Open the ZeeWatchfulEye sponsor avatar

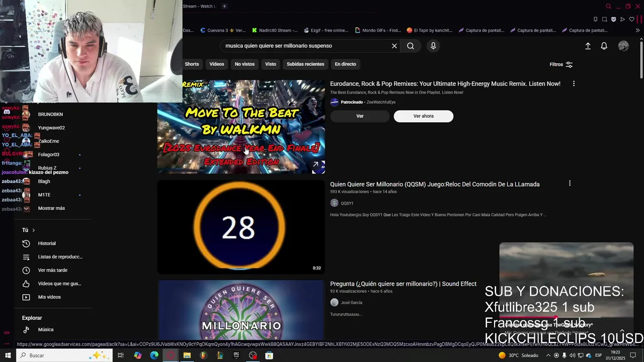[x=334, y=102]
